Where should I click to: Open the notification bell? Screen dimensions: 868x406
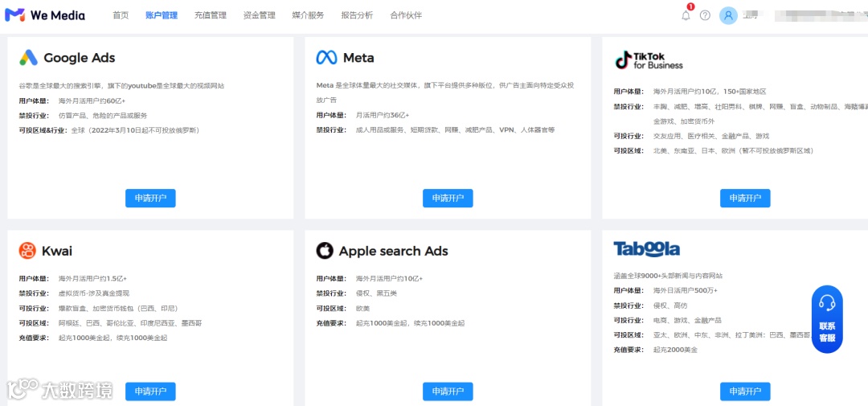(686, 15)
